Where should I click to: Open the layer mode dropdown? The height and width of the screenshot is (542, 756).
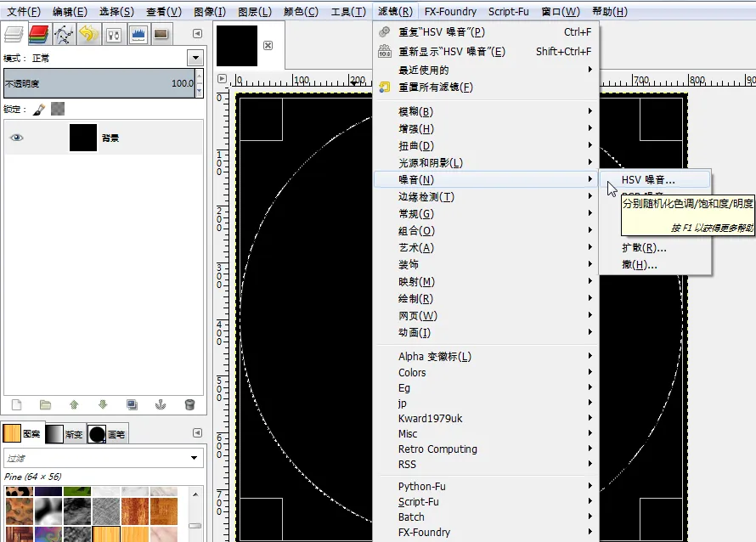point(195,58)
